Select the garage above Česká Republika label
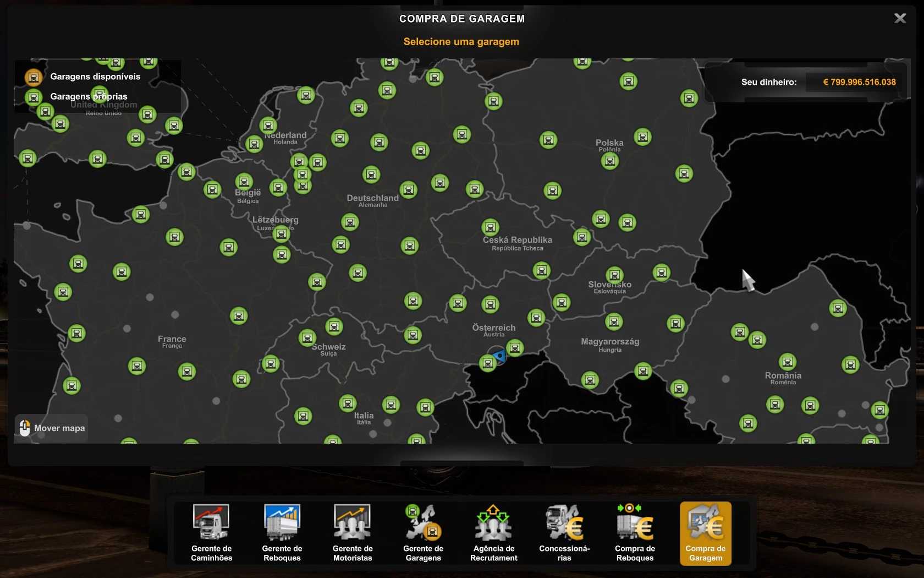924x578 pixels. pos(490,227)
